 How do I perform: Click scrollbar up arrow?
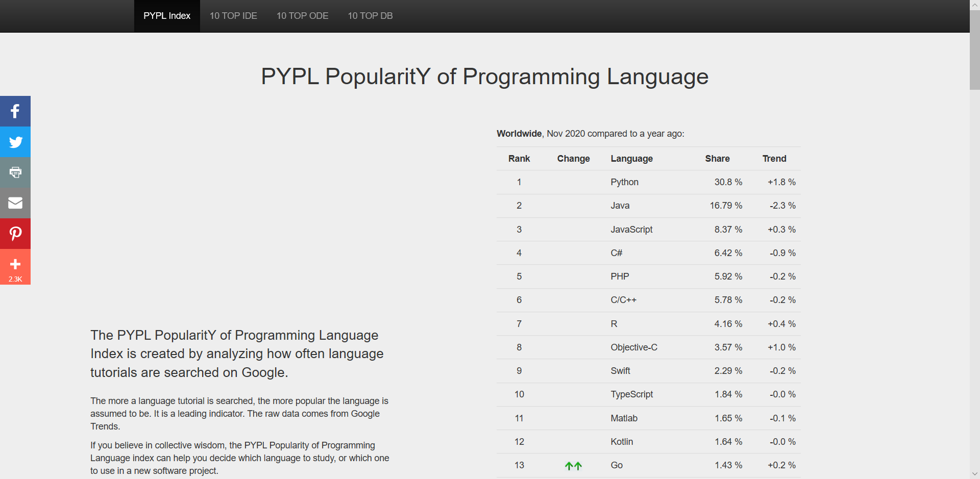(x=975, y=5)
